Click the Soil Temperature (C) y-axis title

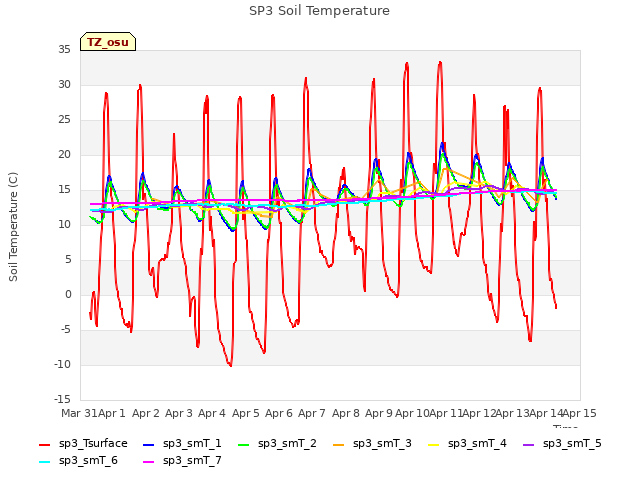[x=13, y=227]
